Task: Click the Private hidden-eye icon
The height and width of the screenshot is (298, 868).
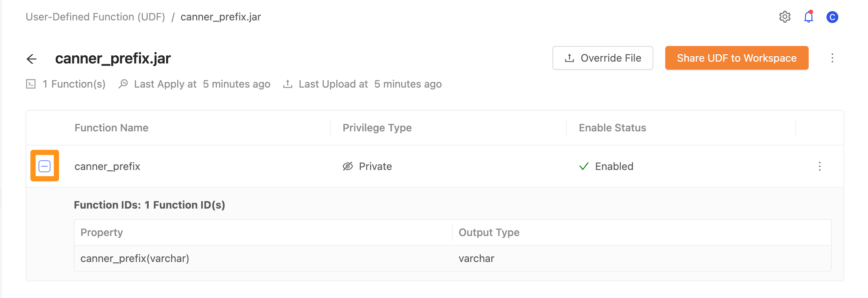Action: click(348, 166)
